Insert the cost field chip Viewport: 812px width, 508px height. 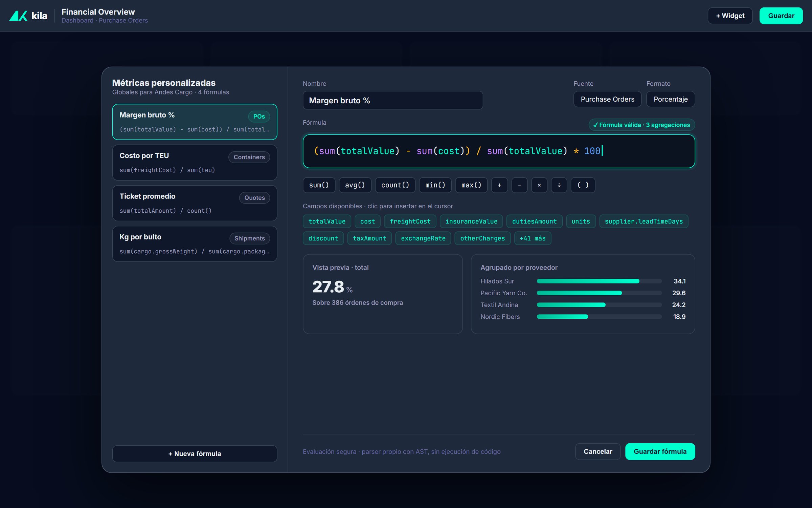click(x=367, y=221)
